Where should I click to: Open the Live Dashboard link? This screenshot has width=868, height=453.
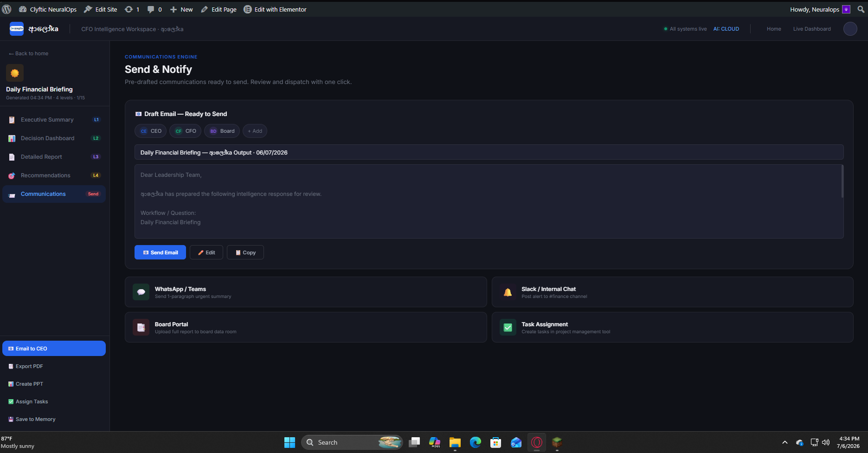812,29
